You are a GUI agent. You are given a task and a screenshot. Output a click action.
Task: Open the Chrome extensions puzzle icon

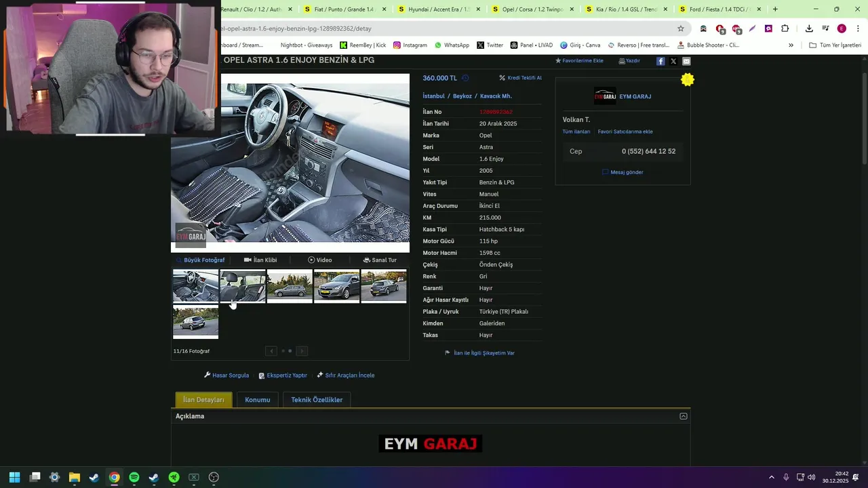(x=785, y=28)
